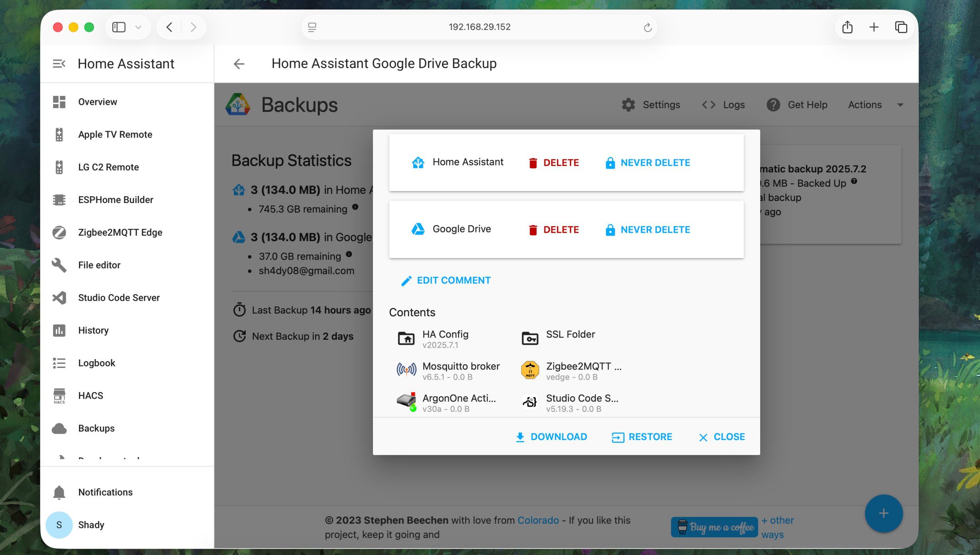Click the Studio Code Server add-on icon in Contents
This screenshot has width=980, height=555.
tap(530, 402)
